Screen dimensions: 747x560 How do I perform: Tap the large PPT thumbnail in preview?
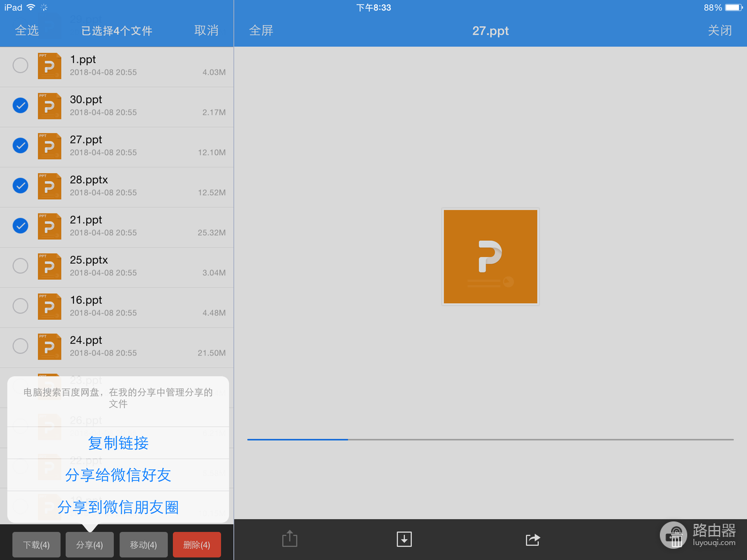[491, 256]
